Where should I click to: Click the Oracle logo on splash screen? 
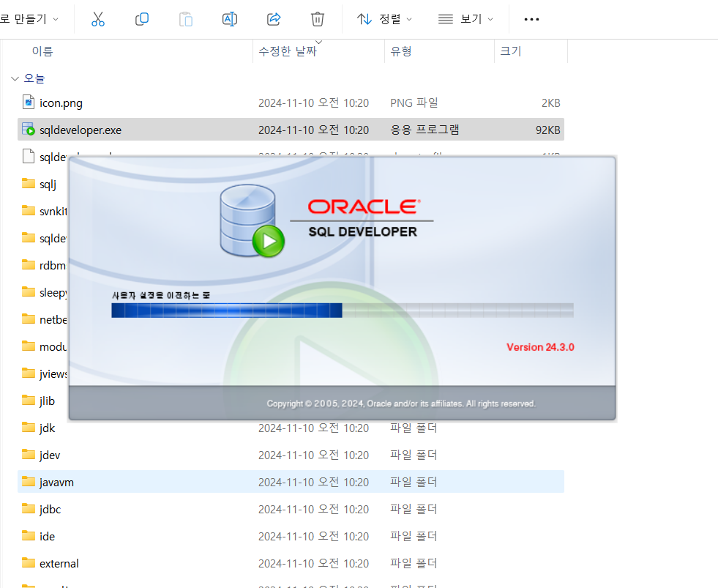click(x=364, y=206)
